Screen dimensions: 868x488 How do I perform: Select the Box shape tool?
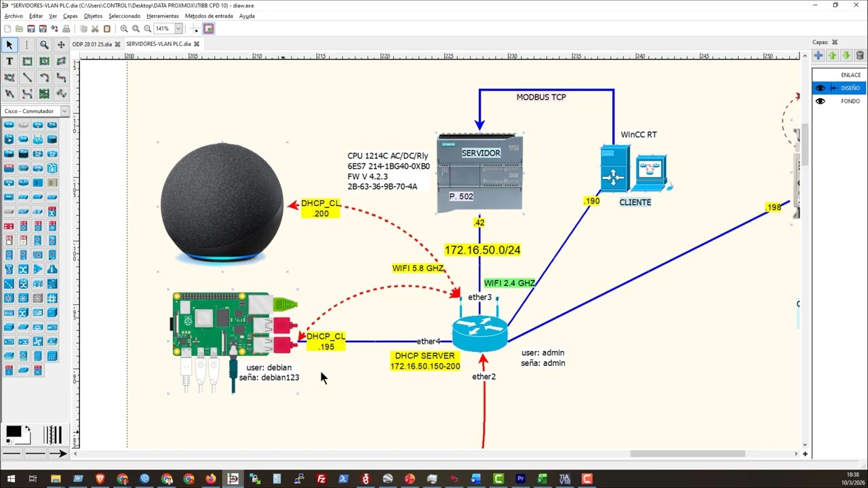point(26,61)
